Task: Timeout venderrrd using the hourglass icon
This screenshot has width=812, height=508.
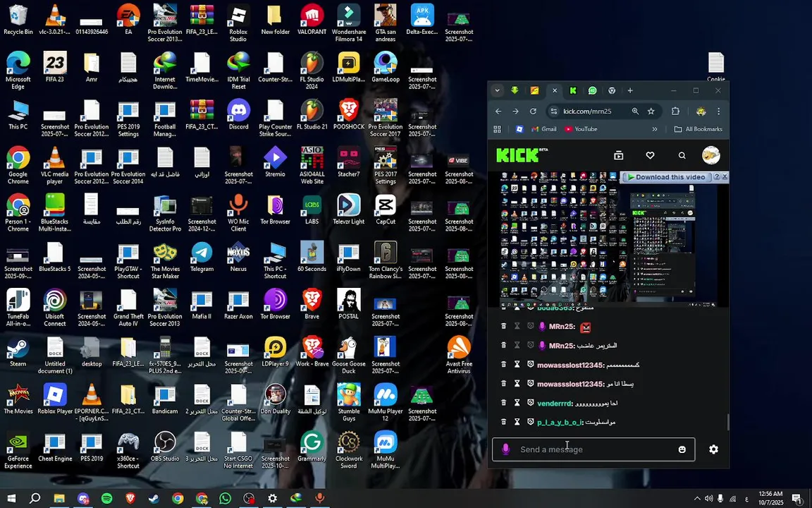Action: coord(517,403)
